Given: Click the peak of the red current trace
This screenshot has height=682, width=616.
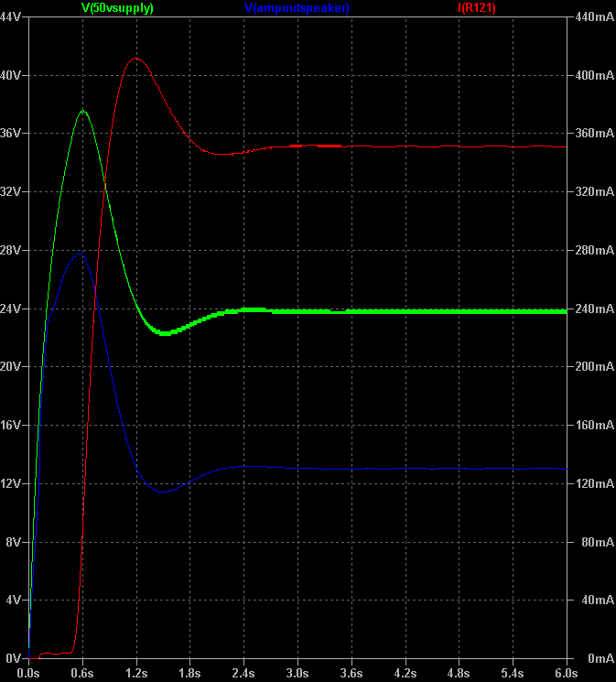Looking at the screenshot, I should (135, 59).
